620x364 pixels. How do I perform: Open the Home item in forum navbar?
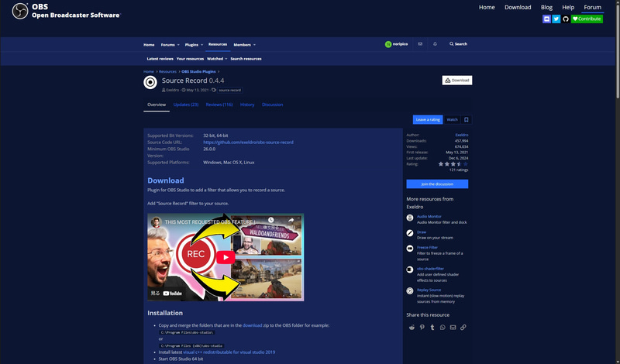click(149, 45)
